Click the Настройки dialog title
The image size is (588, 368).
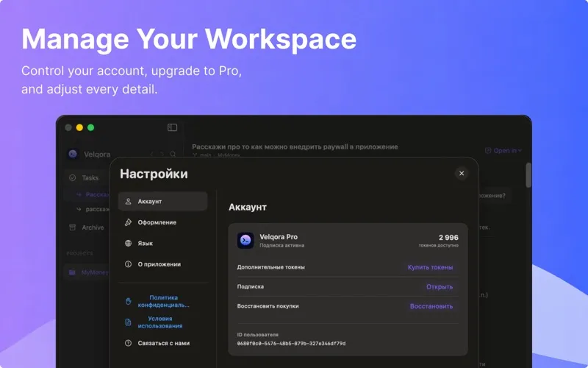pyautogui.click(x=154, y=174)
